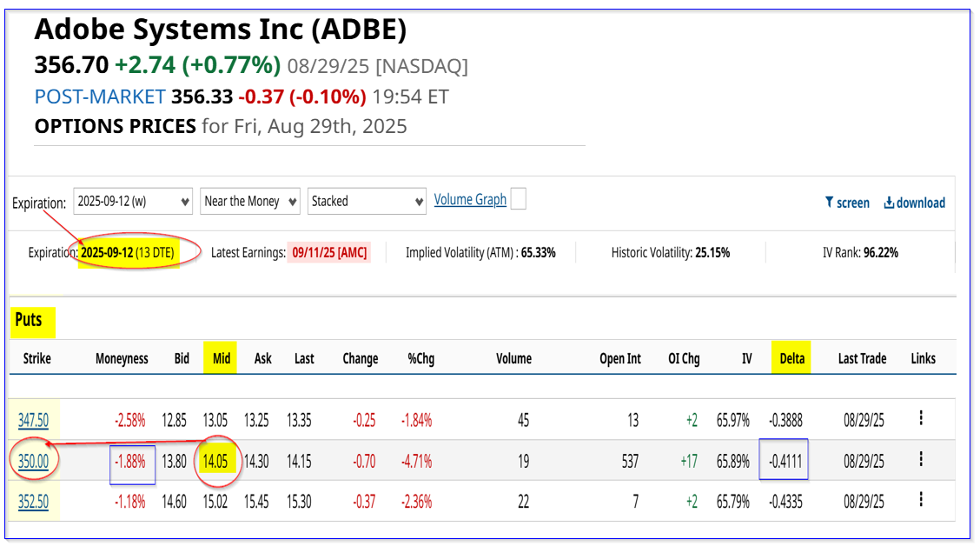Viewport: 980px width, 546px height.
Task: Open the three-dot links menu for the 347.50 strike
Action: [x=921, y=418]
